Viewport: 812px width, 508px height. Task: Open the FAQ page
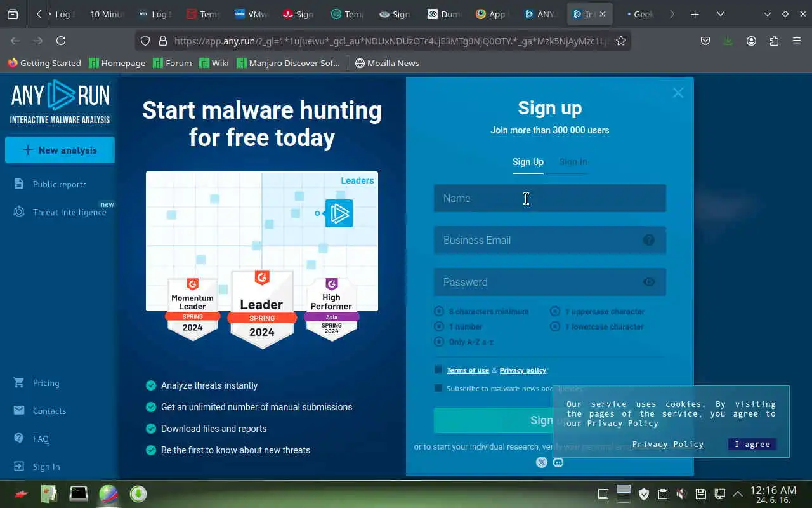[x=41, y=439]
